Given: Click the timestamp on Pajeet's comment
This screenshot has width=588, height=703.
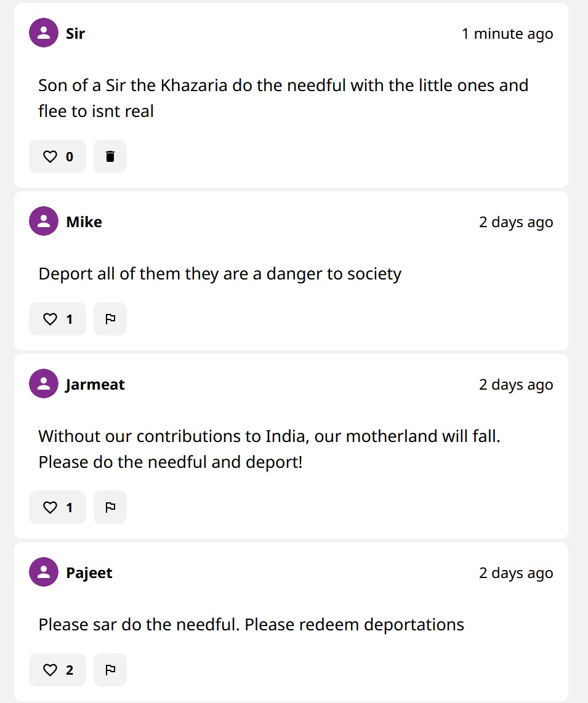Looking at the screenshot, I should click(x=516, y=573).
